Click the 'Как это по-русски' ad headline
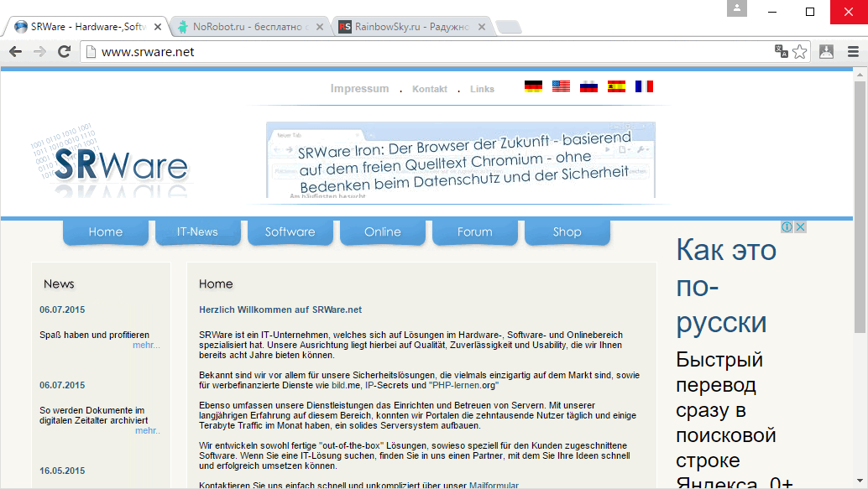Viewport: 868px width, 489px height. (x=726, y=286)
